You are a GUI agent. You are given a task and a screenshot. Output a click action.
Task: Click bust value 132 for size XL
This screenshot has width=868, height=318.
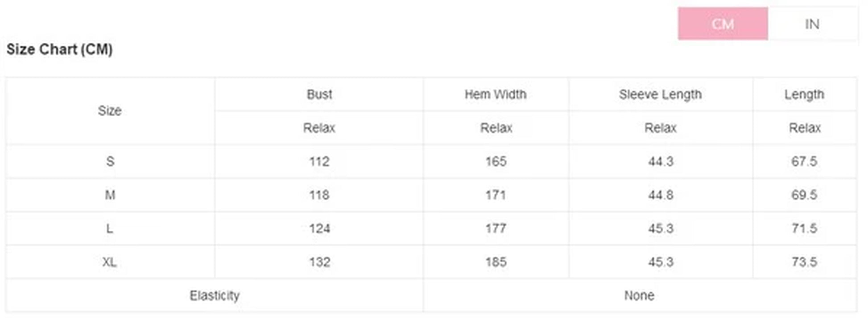319,262
